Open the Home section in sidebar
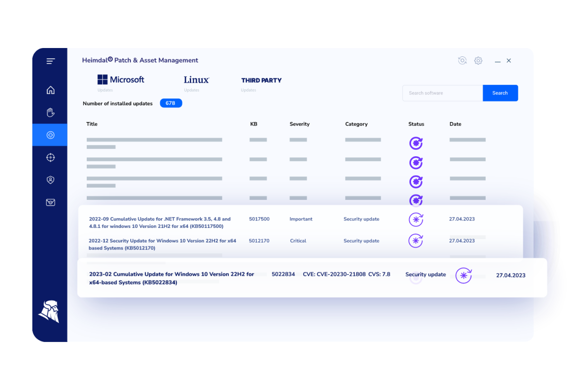 point(50,90)
